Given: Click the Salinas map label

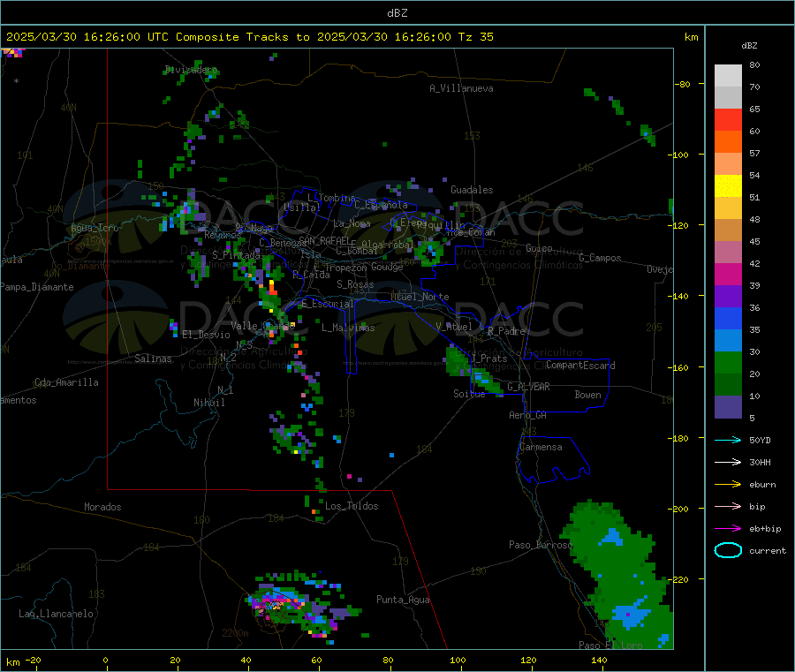Looking at the screenshot, I should click(x=153, y=359).
